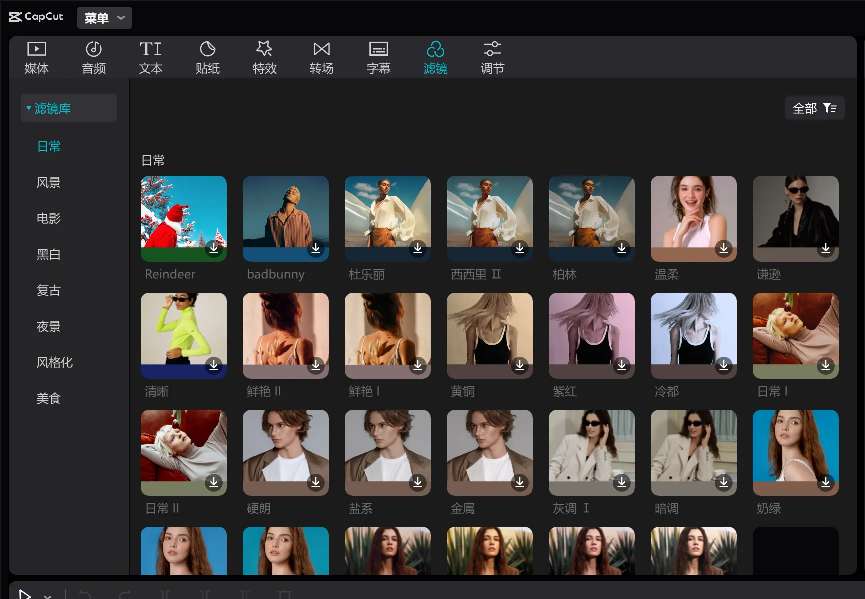Screen dimensions: 865x599
Task: Open the 美食 filter category
Action: [x=49, y=398]
